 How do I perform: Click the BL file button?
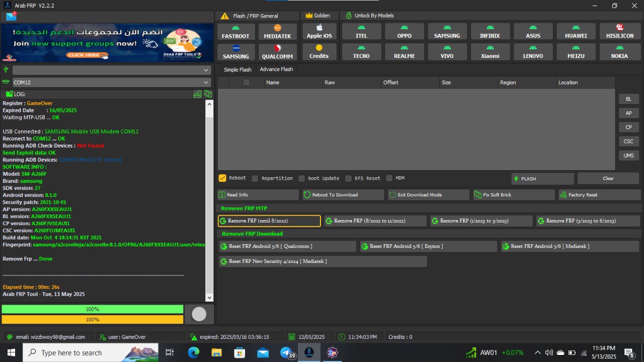click(x=628, y=99)
